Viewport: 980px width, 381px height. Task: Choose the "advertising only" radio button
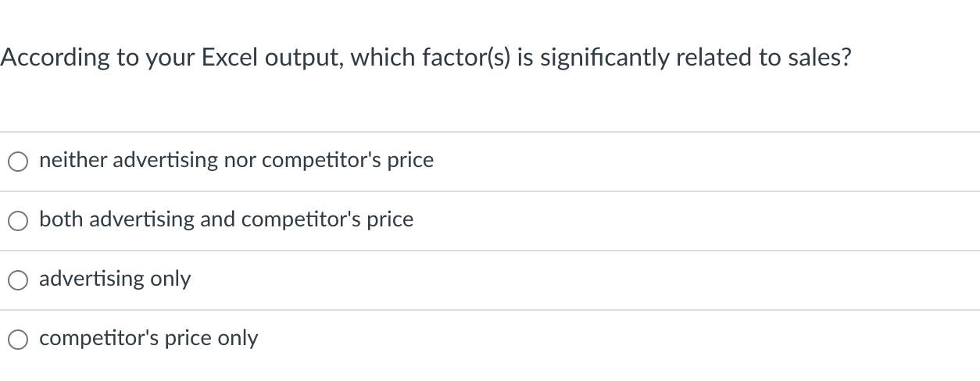[x=19, y=280]
